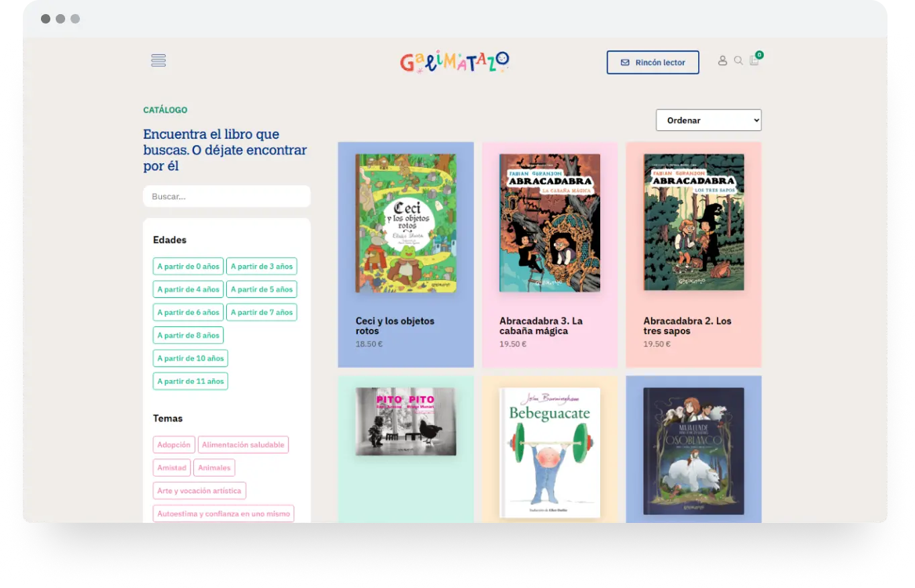Open Ceci y los objetos rotos cover

(x=405, y=224)
